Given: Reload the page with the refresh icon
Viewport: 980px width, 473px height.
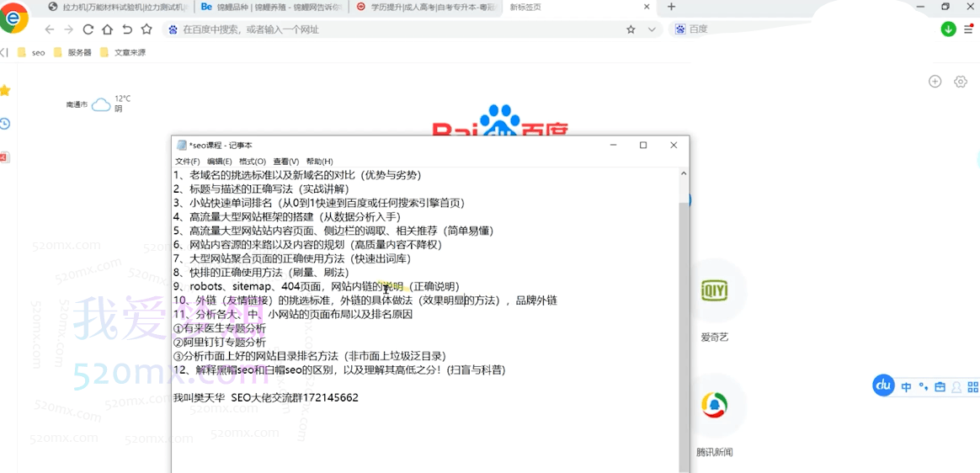Looking at the screenshot, I should (88, 29).
